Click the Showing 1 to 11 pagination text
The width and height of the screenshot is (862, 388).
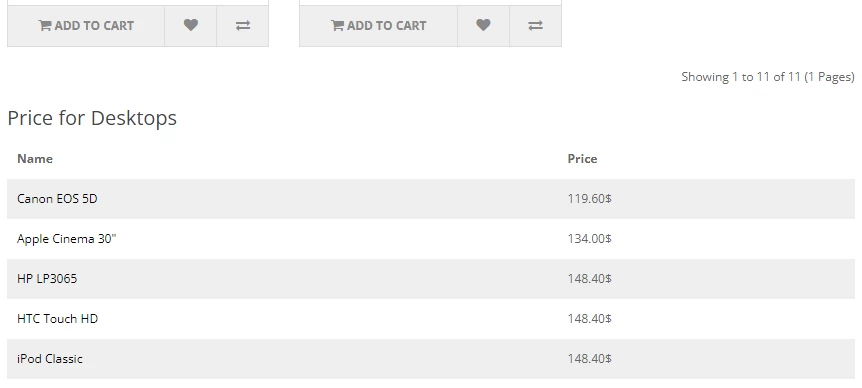[x=767, y=77]
